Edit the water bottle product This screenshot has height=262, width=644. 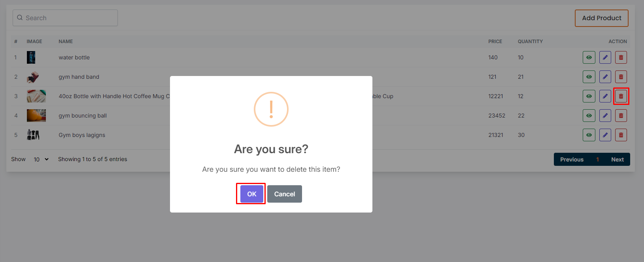pos(605,57)
